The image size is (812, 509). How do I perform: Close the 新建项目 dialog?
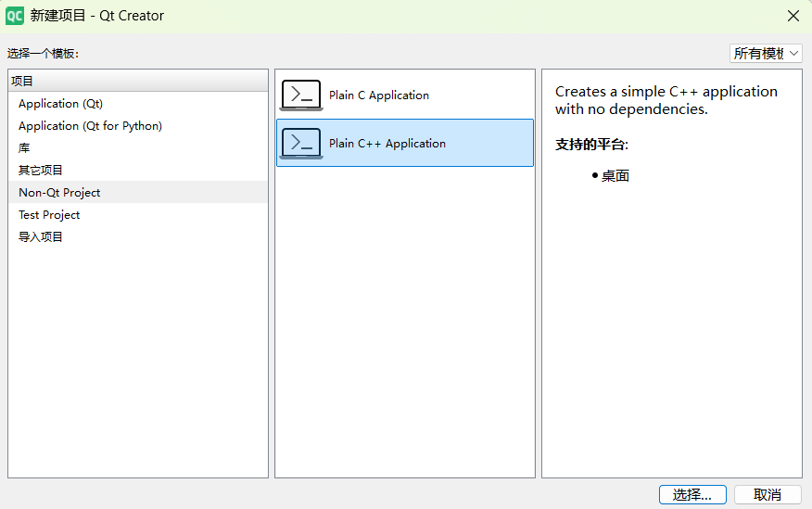tap(793, 16)
